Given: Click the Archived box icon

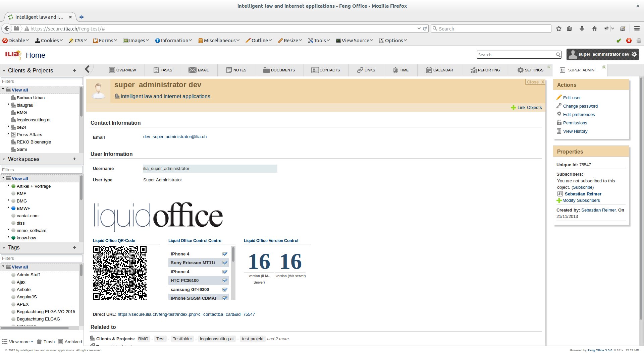Looking at the screenshot, I should [x=60, y=342].
